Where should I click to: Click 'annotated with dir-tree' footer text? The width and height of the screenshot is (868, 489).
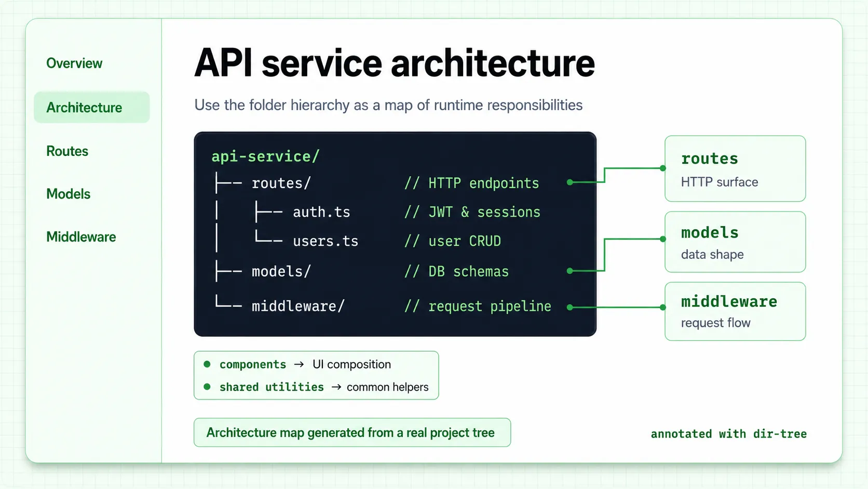tap(729, 434)
